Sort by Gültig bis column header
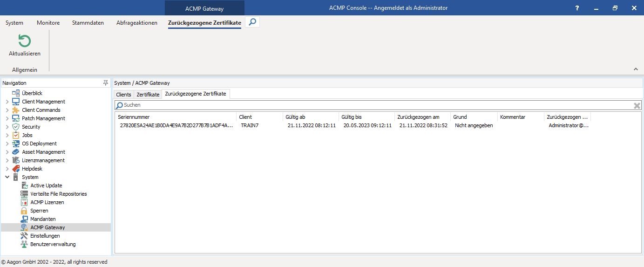This screenshot has width=644, height=267. (x=366, y=117)
